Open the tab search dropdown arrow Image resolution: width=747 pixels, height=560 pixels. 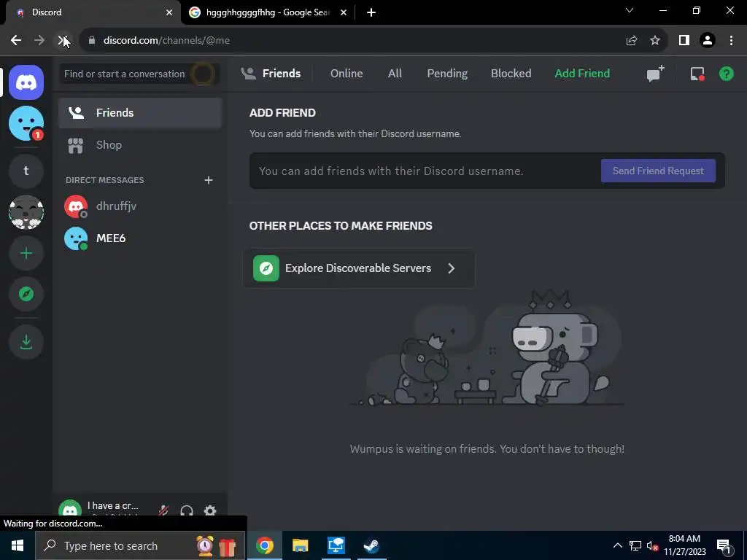point(630,10)
